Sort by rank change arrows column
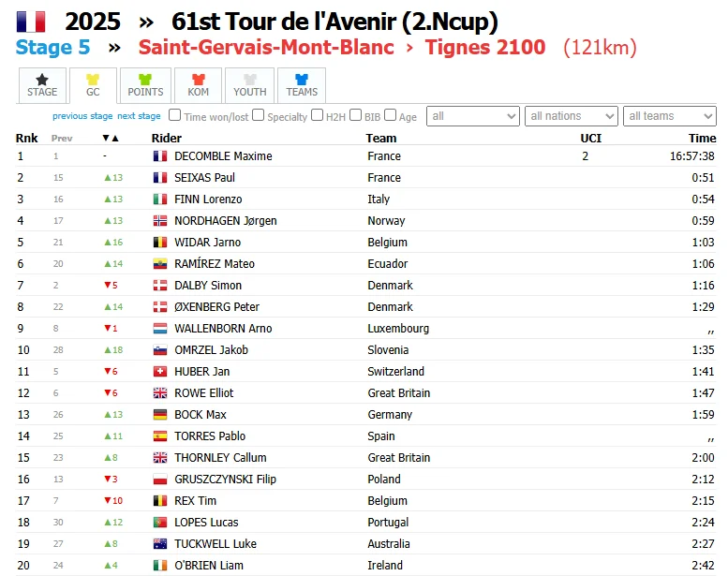This screenshot has width=728, height=576. click(x=111, y=138)
